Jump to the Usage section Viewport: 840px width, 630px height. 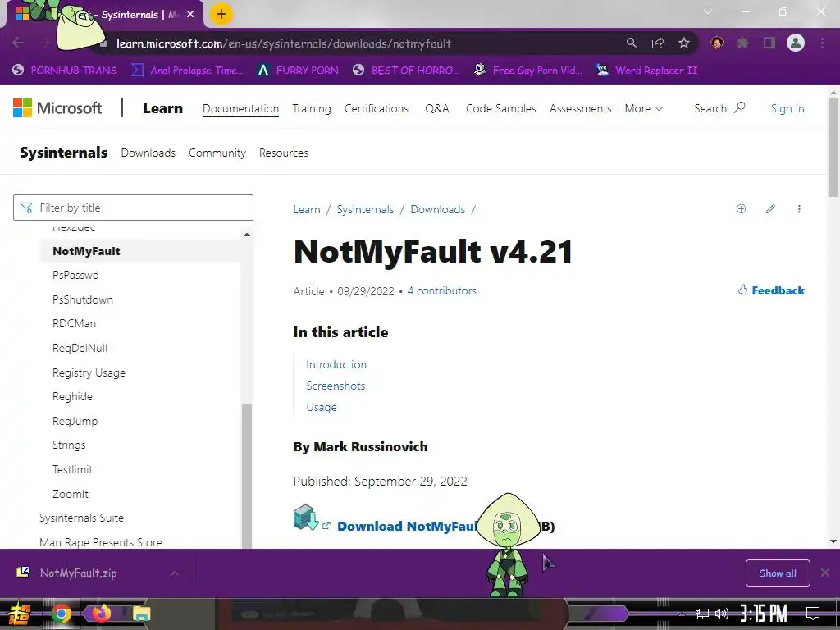click(322, 407)
